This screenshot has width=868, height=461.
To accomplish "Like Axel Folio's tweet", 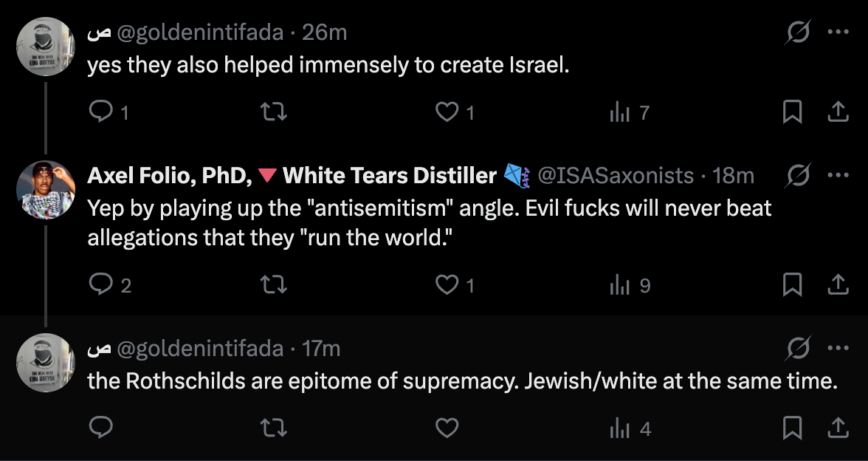I will click(447, 284).
